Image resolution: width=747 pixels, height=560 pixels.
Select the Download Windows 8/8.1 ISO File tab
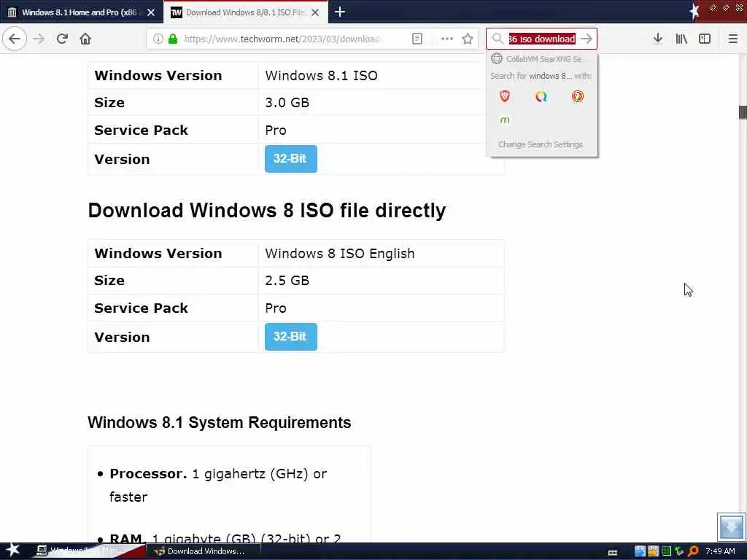click(x=245, y=12)
